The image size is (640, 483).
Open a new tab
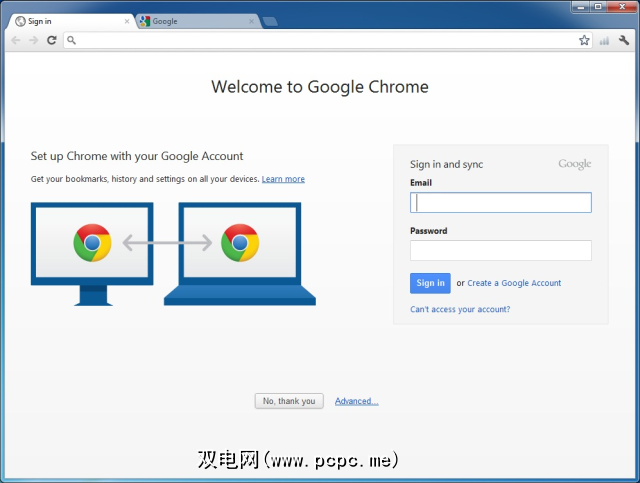pos(270,22)
